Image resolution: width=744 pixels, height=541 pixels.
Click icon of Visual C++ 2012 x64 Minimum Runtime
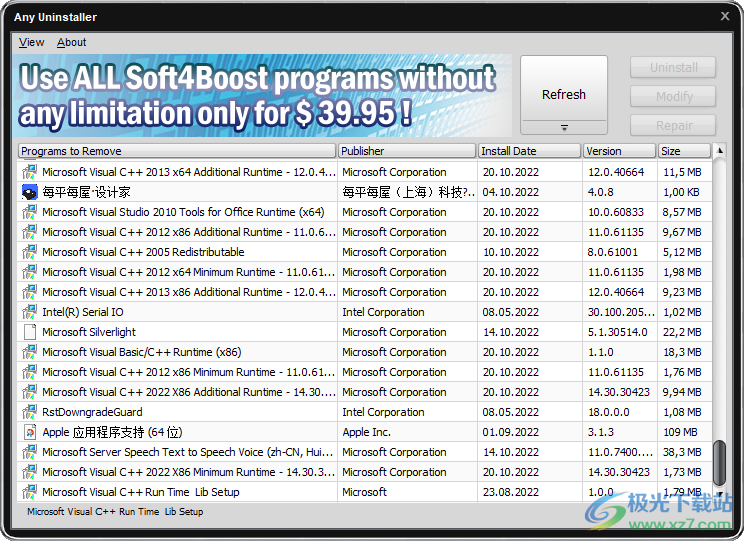point(29,272)
